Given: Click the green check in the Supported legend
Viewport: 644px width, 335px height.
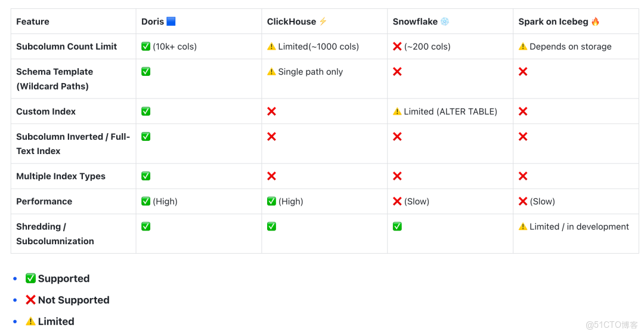Looking at the screenshot, I should 30,278.
